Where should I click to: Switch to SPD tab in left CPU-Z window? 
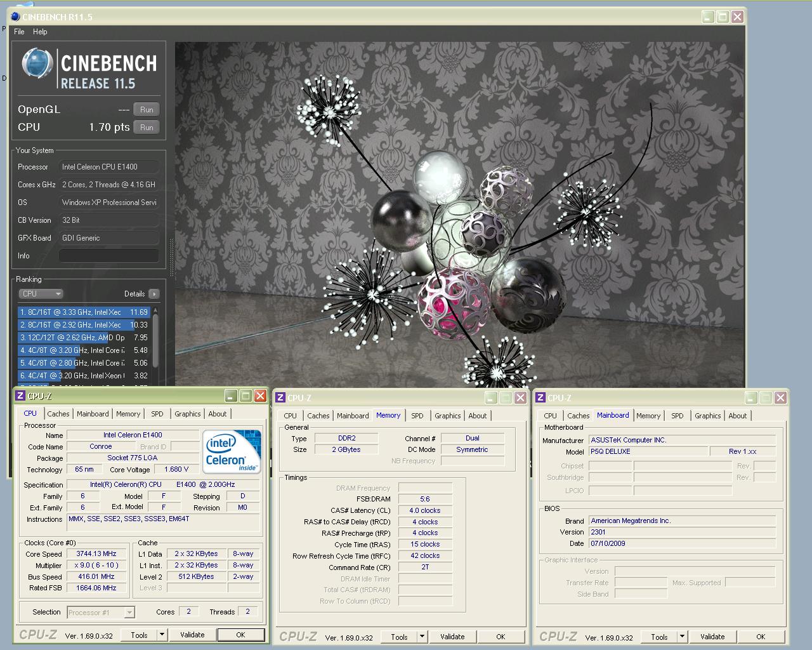157,414
